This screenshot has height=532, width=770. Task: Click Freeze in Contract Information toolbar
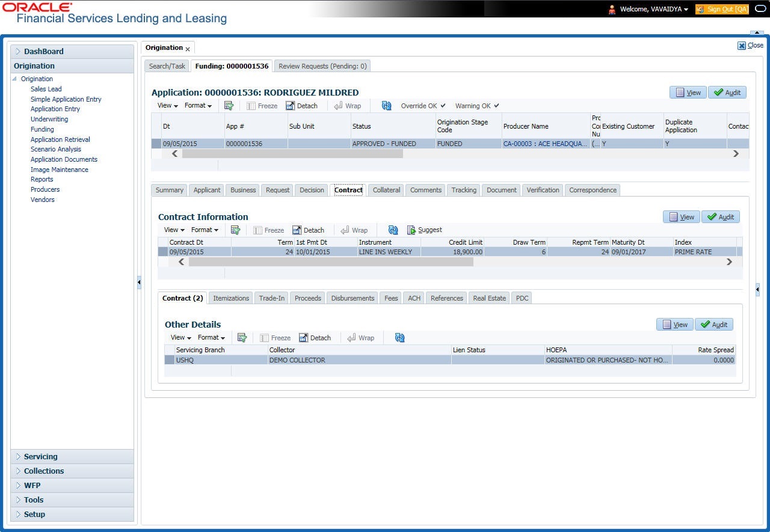(269, 230)
